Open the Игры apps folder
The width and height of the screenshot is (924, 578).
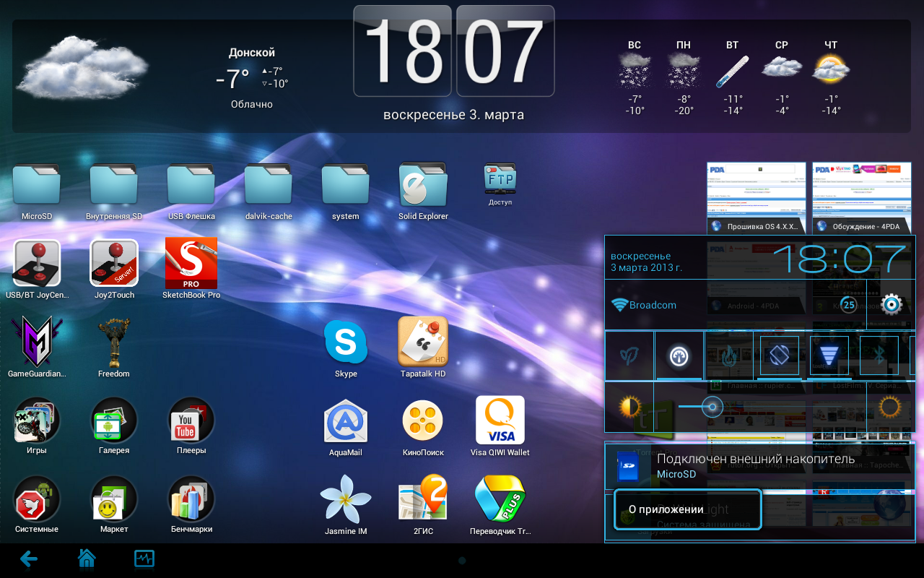click(37, 420)
